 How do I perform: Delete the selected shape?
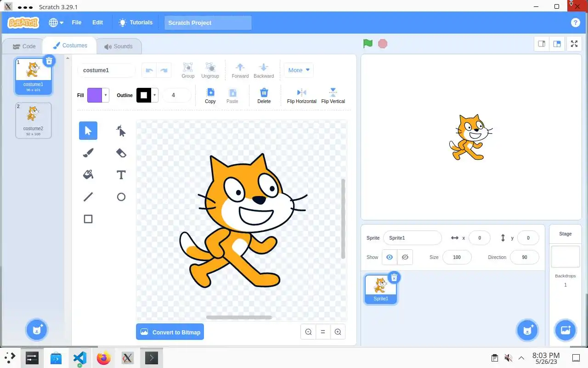pos(264,96)
